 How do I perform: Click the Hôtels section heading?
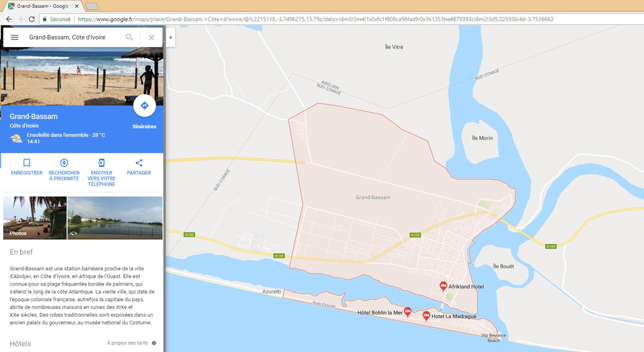pyautogui.click(x=20, y=344)
